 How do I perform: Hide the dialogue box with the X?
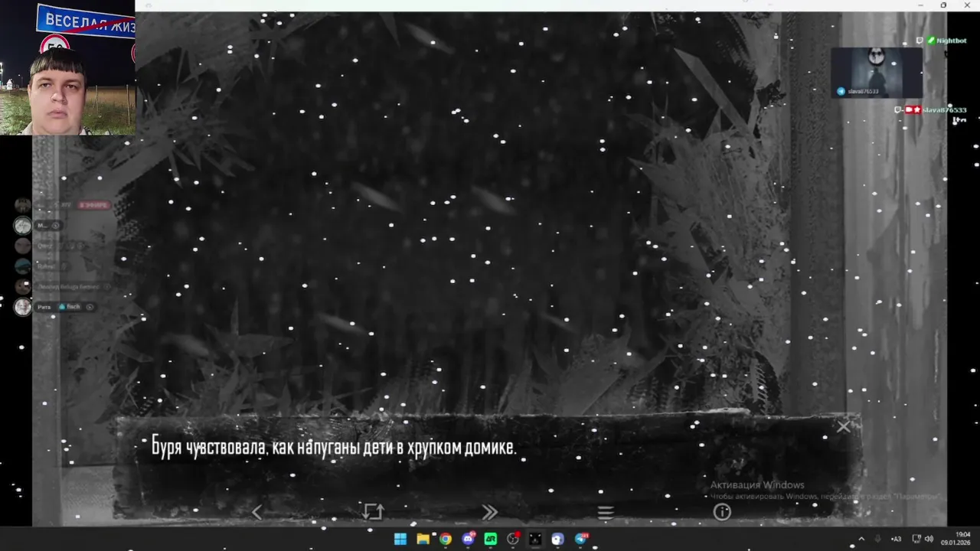[x=844, y=426]
